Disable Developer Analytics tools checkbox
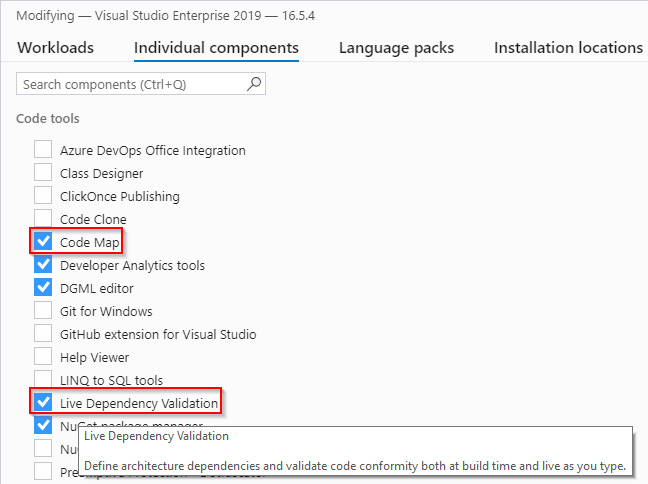The width and height of the screenshot is (648, 484). [43, 265]
